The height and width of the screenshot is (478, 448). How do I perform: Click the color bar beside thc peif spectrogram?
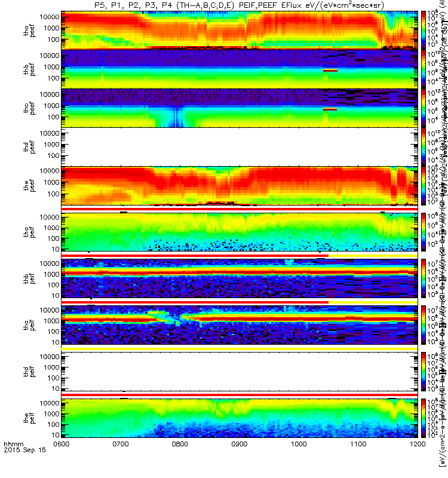pyautogui.click(x=424, y=325)
